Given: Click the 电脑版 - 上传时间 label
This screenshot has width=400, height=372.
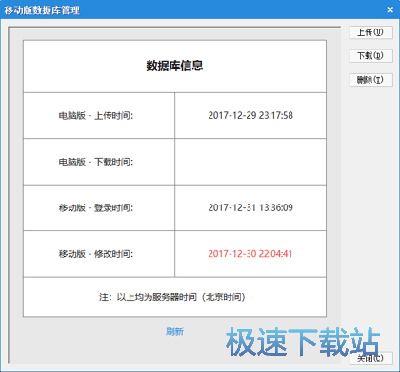Looking at the screenshot, I should (x=96, y=116).
